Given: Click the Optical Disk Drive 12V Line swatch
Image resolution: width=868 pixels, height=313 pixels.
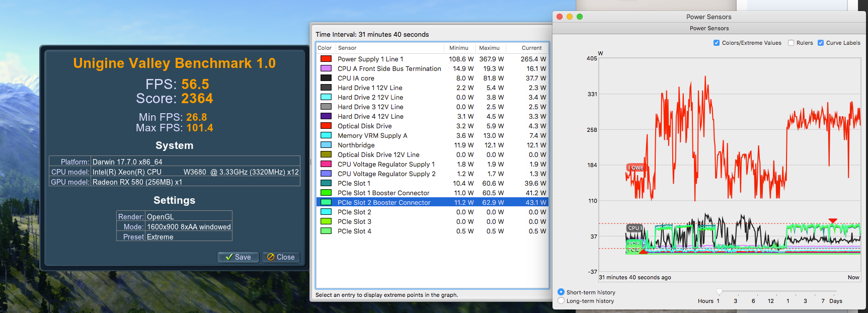Looking at the screenshot, I should coord(326,154).
